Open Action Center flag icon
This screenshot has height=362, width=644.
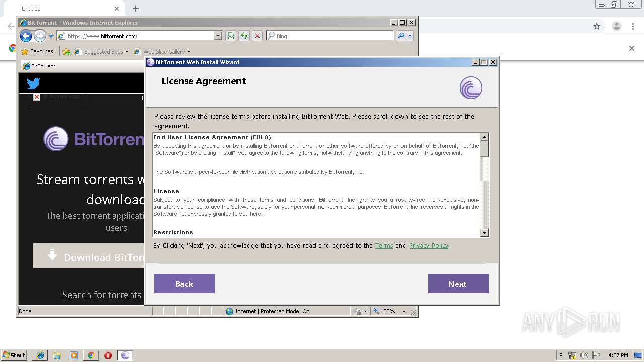point(596,355)
